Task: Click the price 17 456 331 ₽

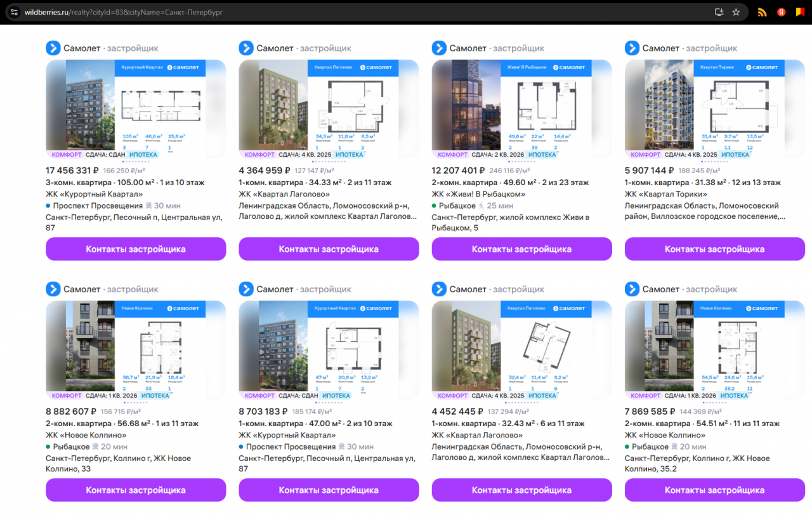Action: pos(72,170)
